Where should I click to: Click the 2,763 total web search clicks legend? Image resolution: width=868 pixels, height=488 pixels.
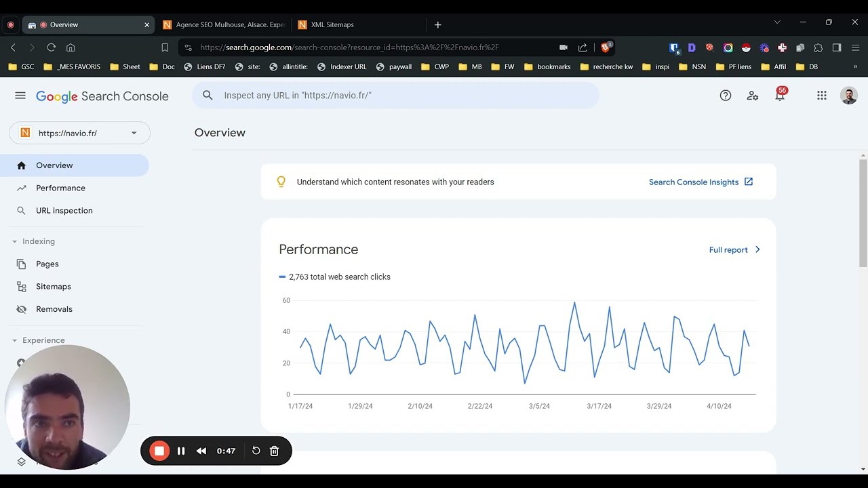334,277
